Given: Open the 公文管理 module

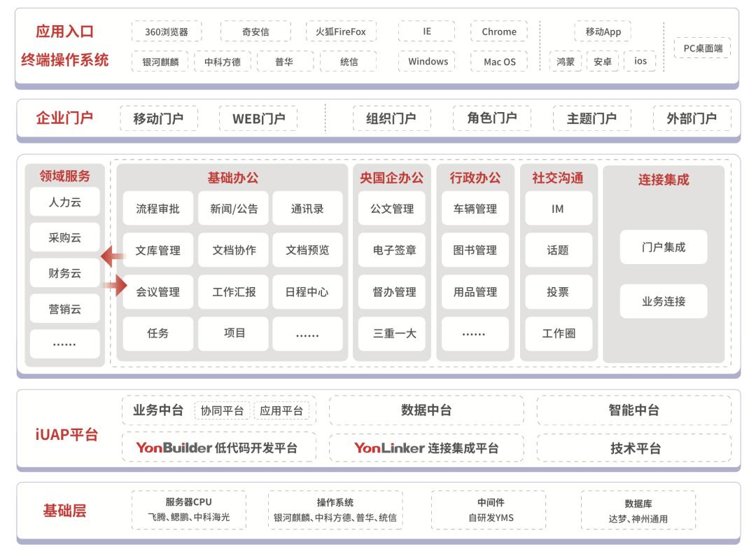Looking at the screenshot, I should tap(393, 207).
